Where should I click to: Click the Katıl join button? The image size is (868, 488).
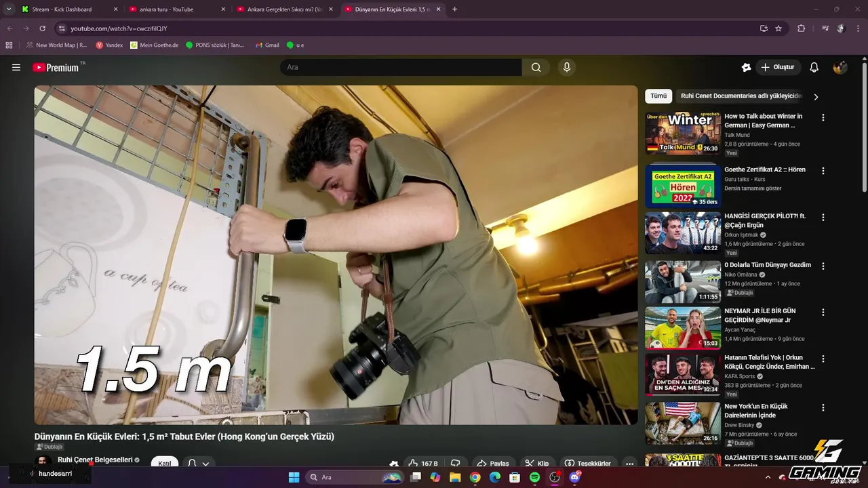point(165,463)
